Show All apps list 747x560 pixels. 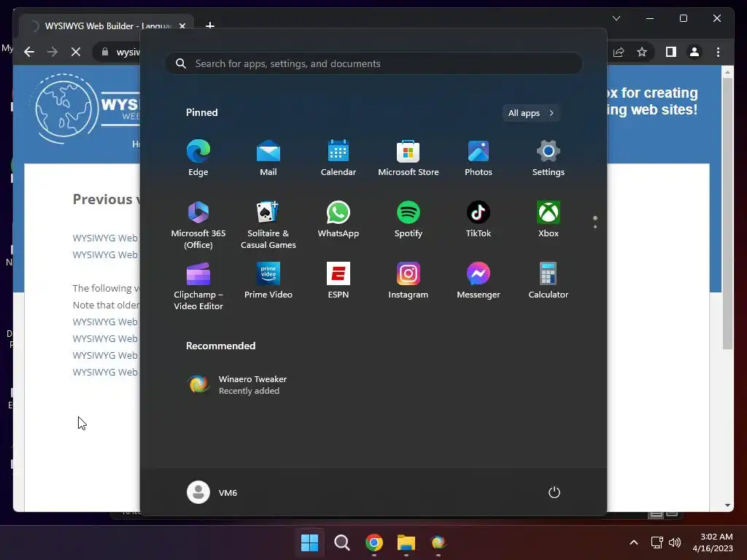[x=531, y=113]
